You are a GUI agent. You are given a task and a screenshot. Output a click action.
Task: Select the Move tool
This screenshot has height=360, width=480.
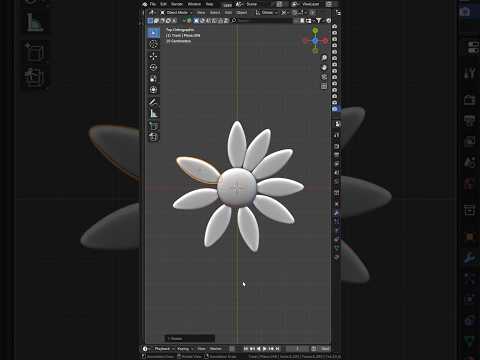(153, 56)
